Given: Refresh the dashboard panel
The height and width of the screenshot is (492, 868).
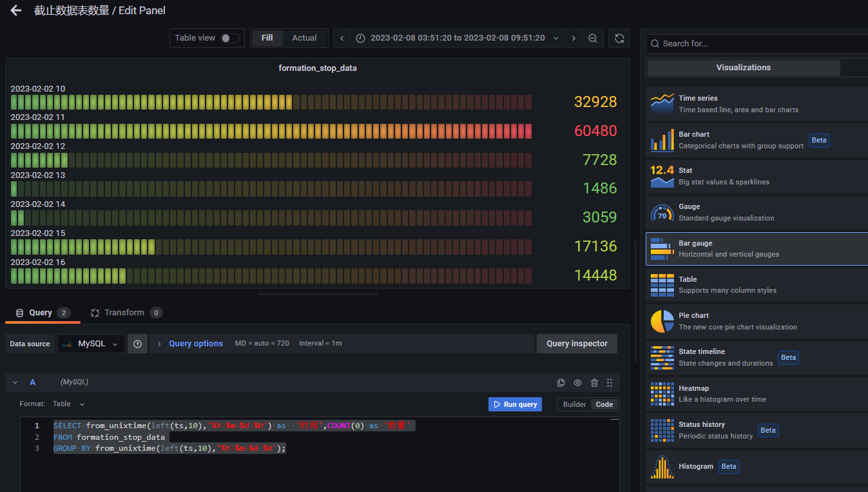Looking at the screenshot, I should point(619,38).
